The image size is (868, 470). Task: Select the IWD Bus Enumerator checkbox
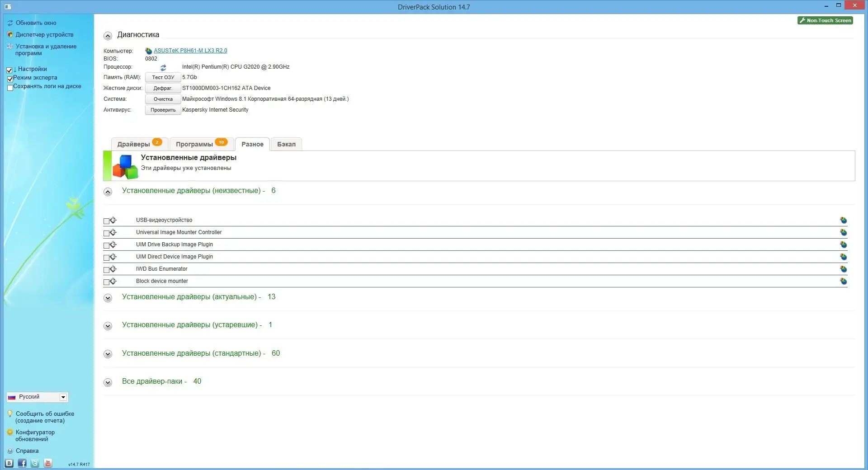(106, 270)
